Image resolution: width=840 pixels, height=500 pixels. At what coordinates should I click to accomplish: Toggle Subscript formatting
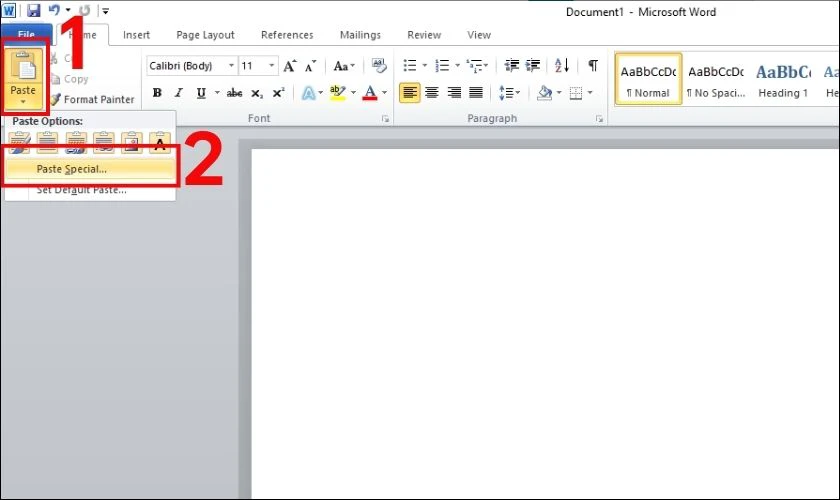point(257,93)
